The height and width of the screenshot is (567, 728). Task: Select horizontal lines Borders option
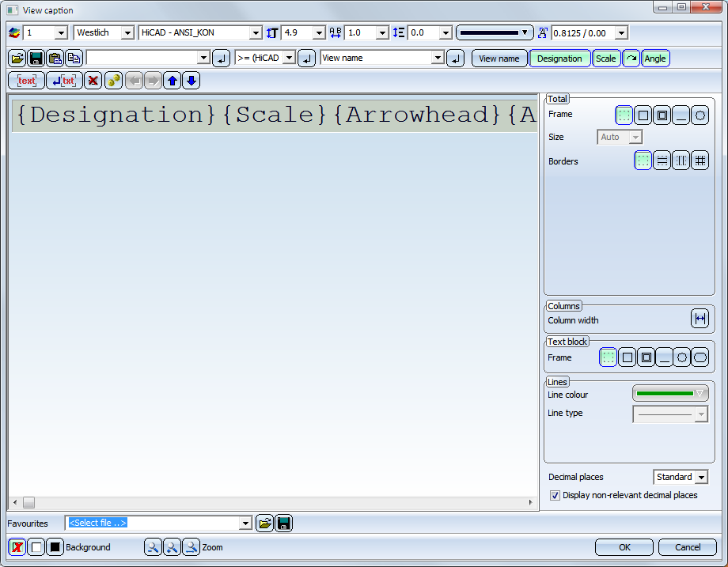662,161
